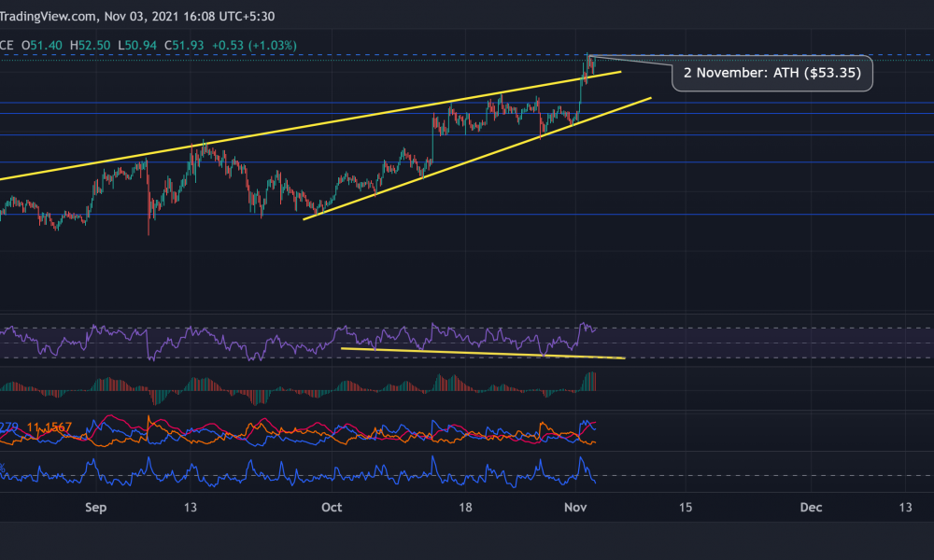Click the '13' label right of Dec
Screen dimensions: 934x560
(x=905, y=507)
